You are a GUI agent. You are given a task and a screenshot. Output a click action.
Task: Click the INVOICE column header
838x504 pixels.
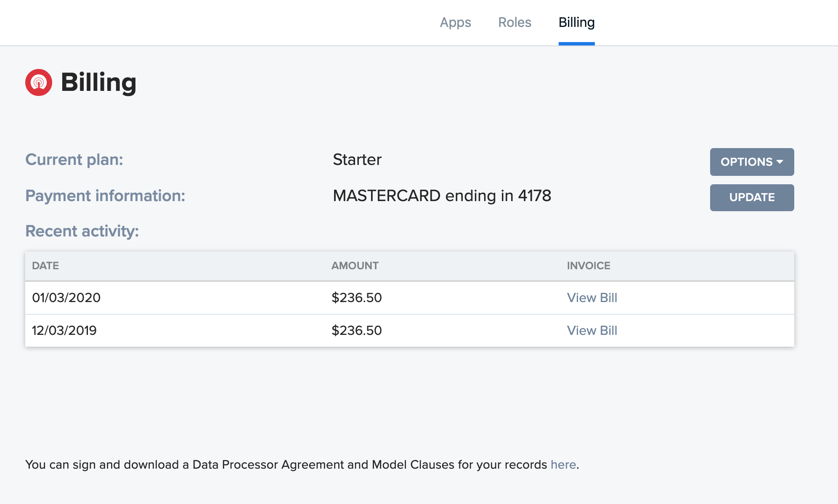click(x=588, y=266)
